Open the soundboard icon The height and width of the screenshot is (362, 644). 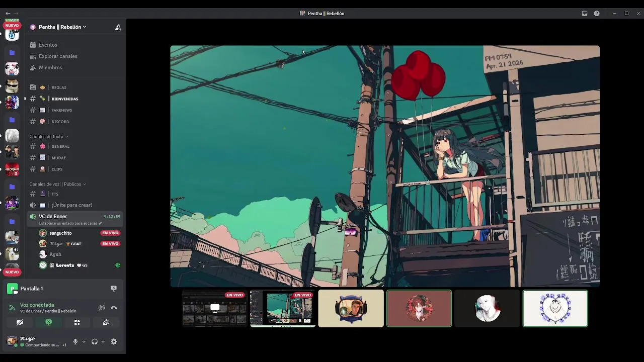[x=106, y=322]
